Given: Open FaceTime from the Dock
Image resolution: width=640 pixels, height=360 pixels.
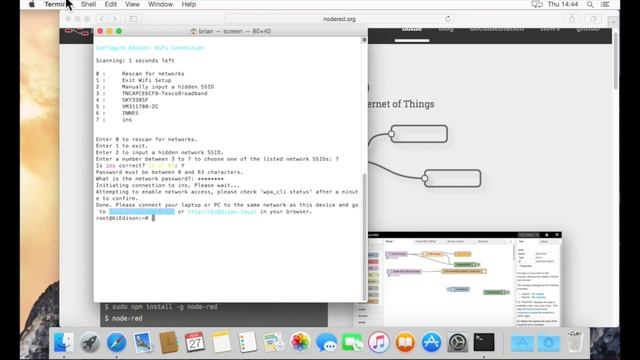Looking at the screenshot, I should click(x=352, y=342).
